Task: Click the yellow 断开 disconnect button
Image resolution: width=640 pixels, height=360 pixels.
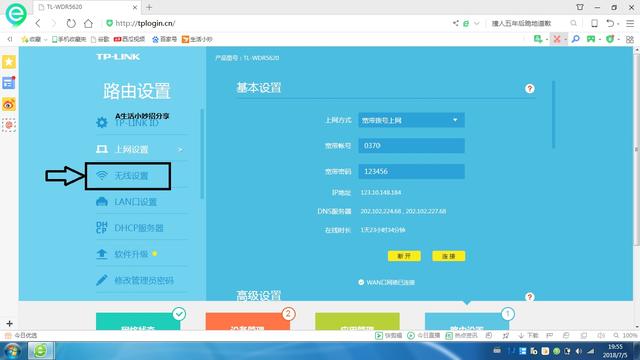Action: point(404,256)
